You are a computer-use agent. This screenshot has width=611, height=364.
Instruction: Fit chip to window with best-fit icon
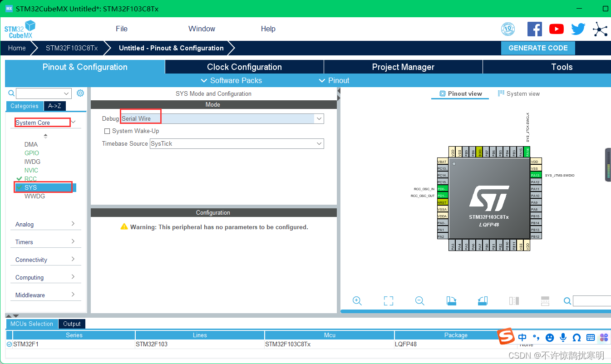coord(389,301)
